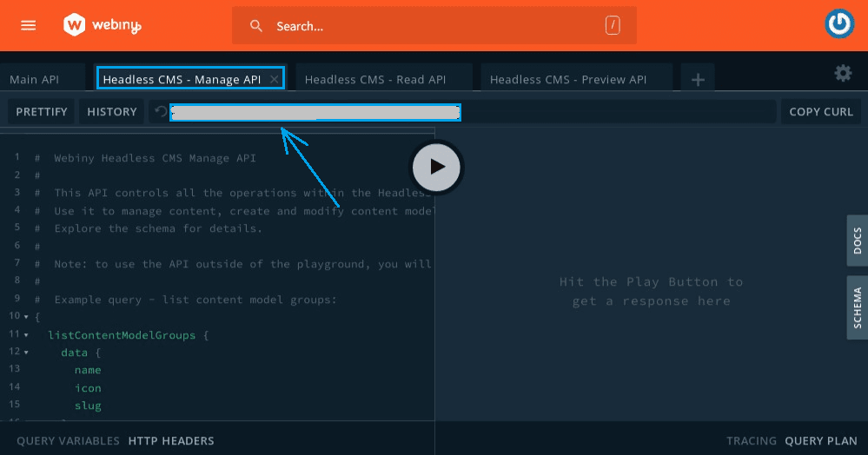Open the hamburger navigation menu
Image resolution: width=868 pixels, height=455 pixels.
[28, 25]
